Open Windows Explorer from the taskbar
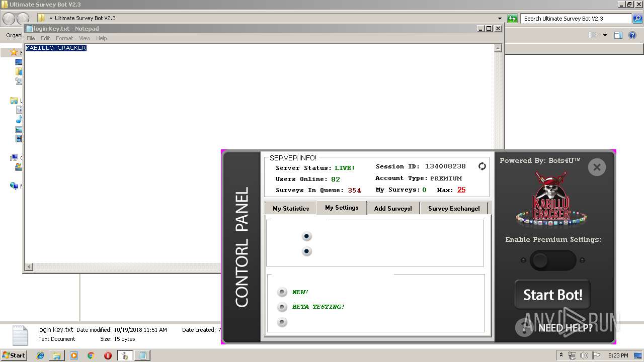The height and width of the screenshot is (362, 644). pyautogui.click(x=57, y=355)
